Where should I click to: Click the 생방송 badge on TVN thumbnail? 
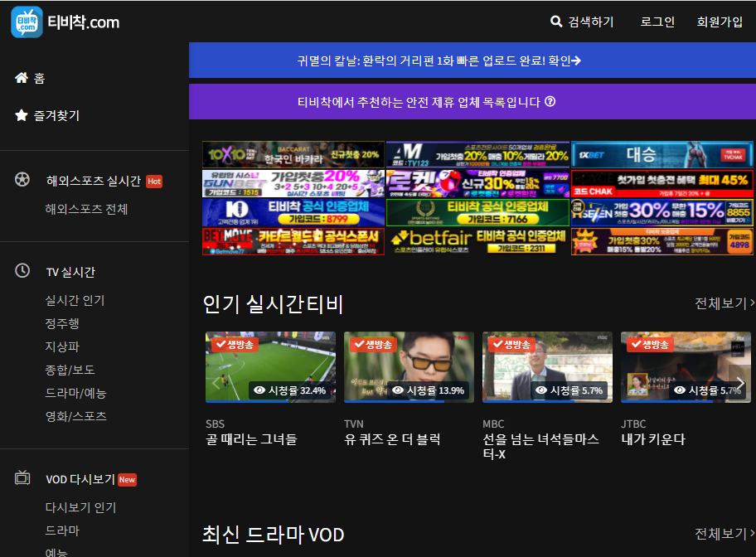(373, 344)
